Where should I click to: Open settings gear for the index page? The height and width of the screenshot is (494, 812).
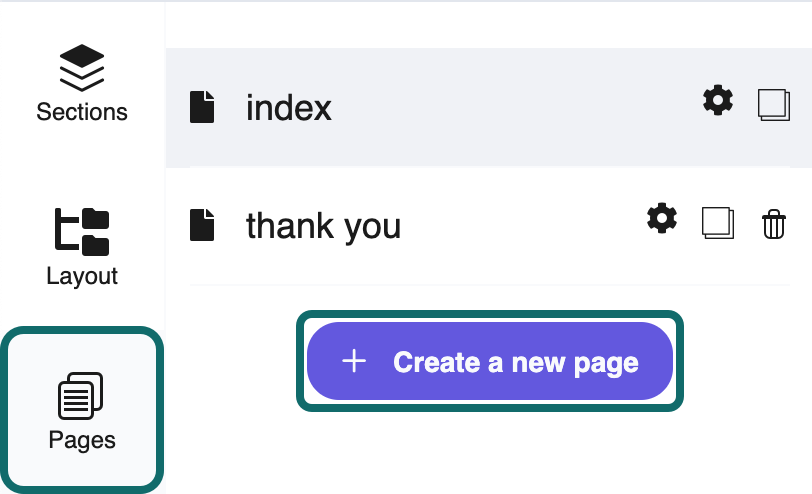coord(718,100)
